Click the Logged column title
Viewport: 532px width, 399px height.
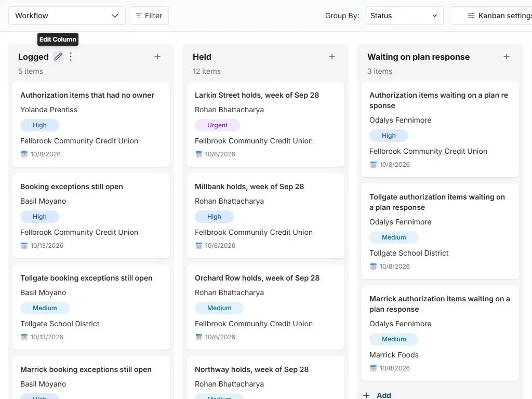tap(33, 57)
